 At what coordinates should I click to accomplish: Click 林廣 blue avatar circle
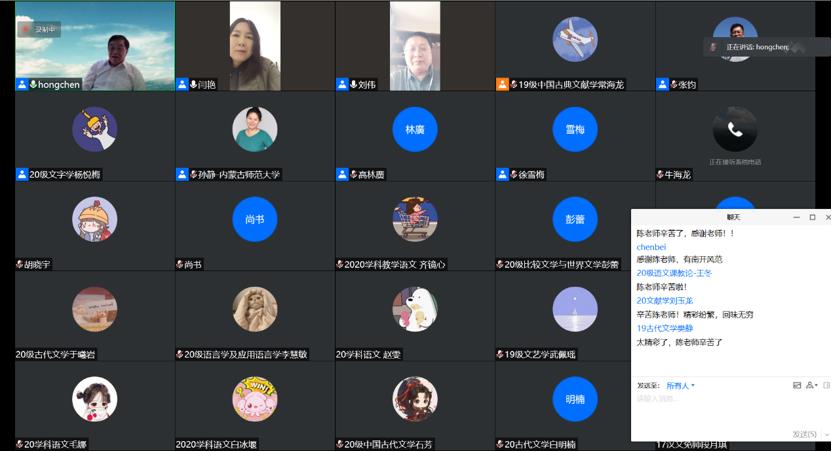(414, 130)
